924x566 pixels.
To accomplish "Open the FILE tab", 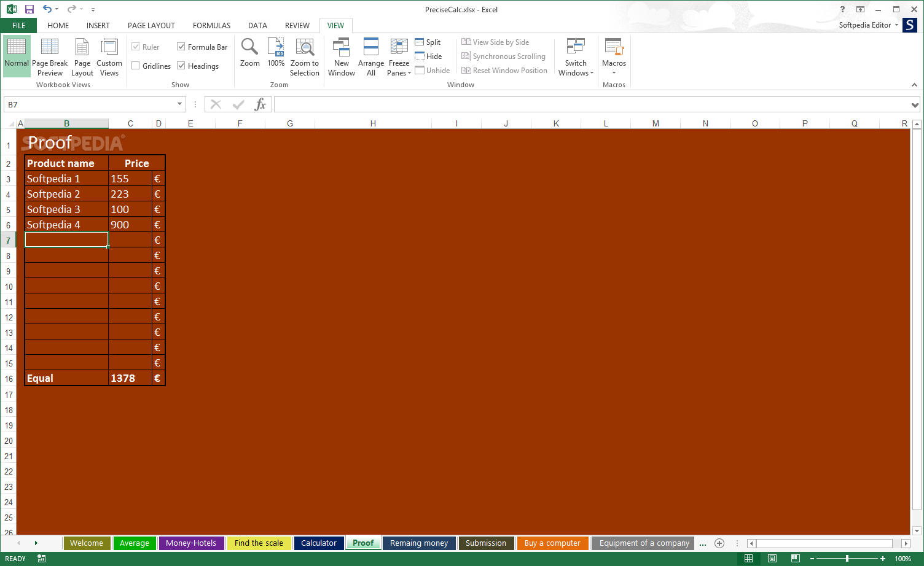I will pyautogui.click(x=18, y=25).
